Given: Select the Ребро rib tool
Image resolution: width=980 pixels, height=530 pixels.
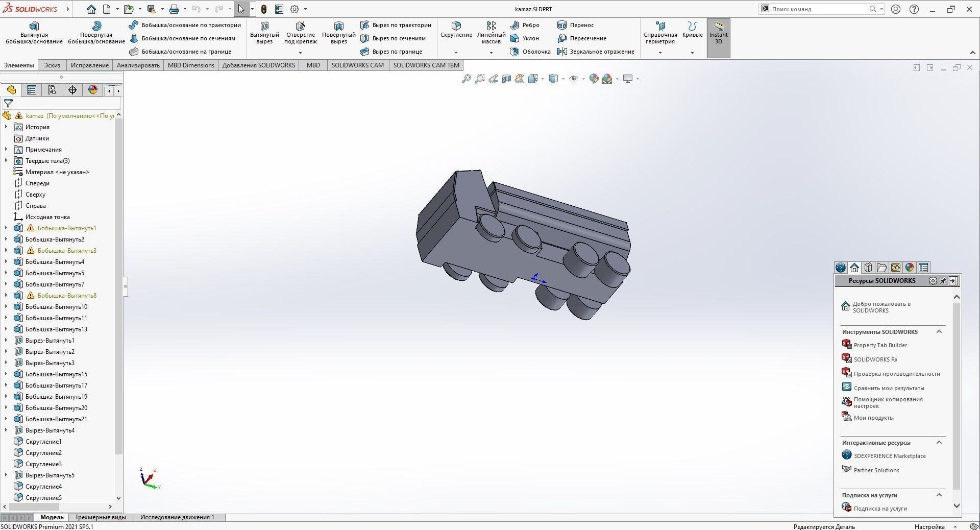Looking at the screenshot, I should pos(525,25).
